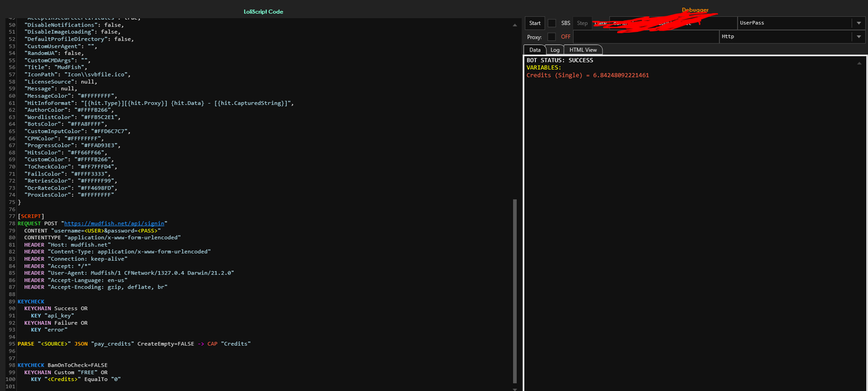Click the KEY "api_key" line
Screen dimensions: 868x391
[52, 316]
